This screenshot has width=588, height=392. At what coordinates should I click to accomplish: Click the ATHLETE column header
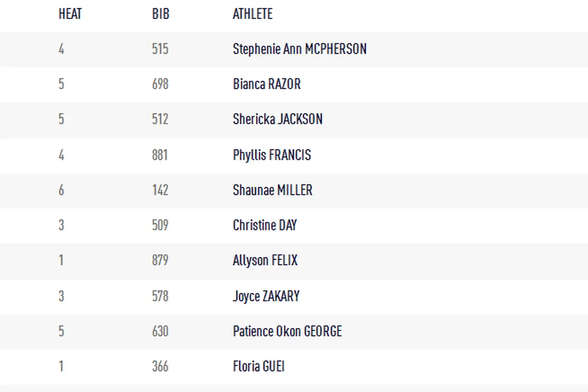tap(253, 14)
